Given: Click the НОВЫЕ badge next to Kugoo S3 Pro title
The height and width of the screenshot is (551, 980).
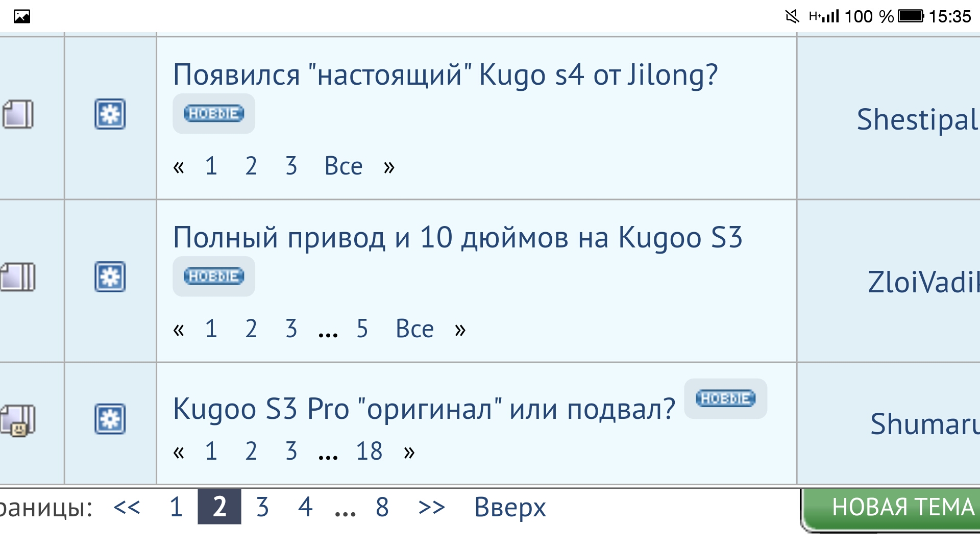Looking at the screenshot, I should pos(725,398).
